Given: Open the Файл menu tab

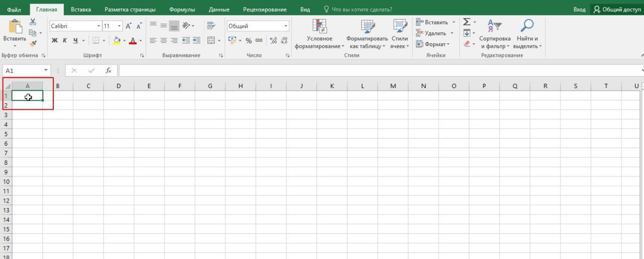Looking at the screenshot, I should 14,9.
